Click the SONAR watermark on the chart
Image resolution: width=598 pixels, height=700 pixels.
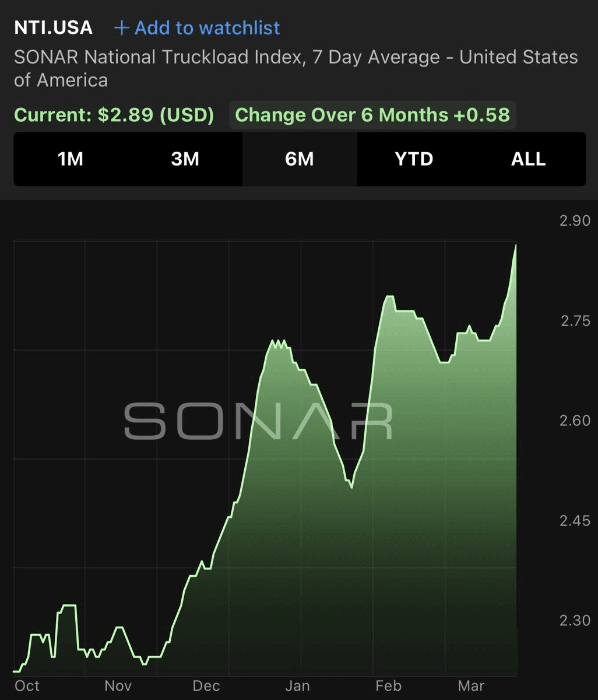tap(258, 421)
